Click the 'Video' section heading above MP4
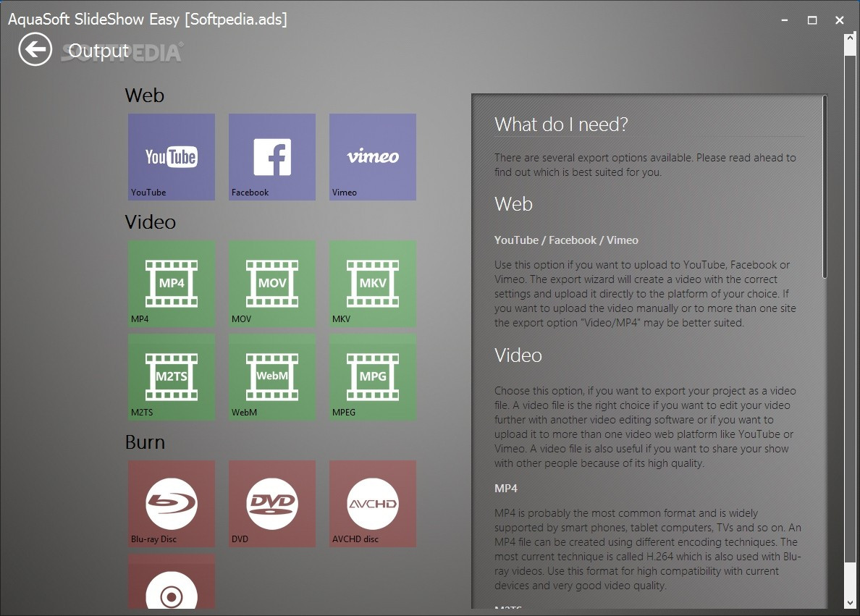The image size is (860, 616). point(151,222)
